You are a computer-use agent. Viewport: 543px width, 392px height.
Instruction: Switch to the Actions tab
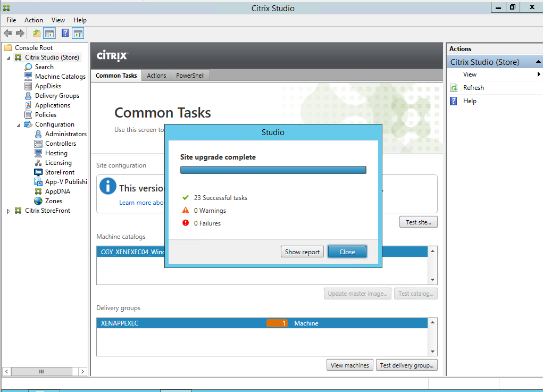click(156, 76)
